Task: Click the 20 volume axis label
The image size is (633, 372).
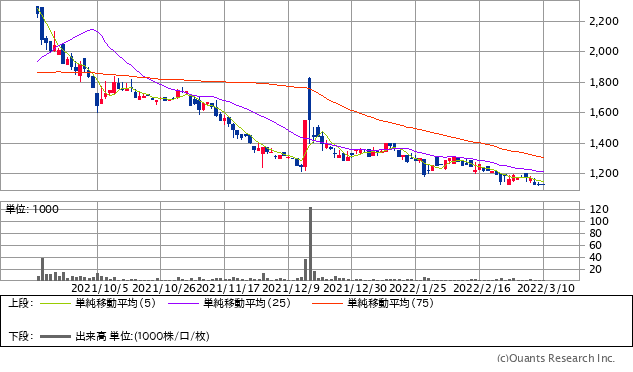Action: pyautogui.click(x=595, y=269)
